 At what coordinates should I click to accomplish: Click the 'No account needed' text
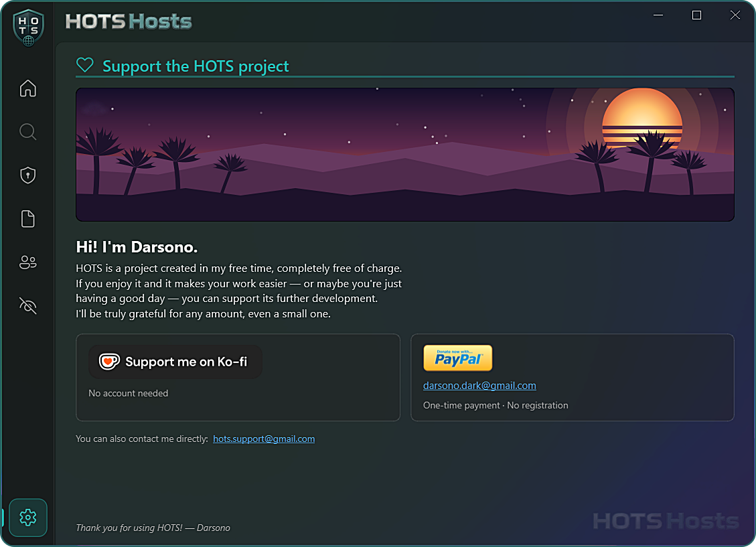point(129,393)
